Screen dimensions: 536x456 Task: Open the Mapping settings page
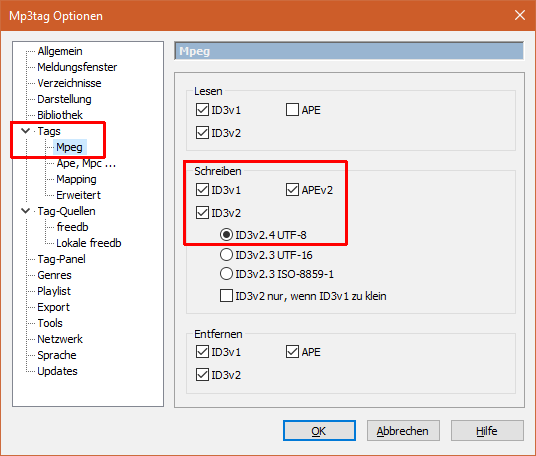tap(76, 179)
